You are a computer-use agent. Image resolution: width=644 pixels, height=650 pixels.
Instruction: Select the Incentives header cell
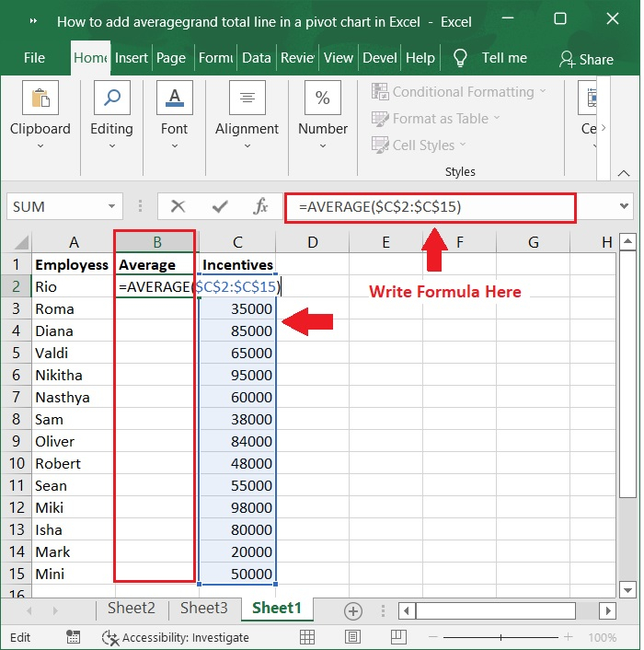tap(237, 264)
